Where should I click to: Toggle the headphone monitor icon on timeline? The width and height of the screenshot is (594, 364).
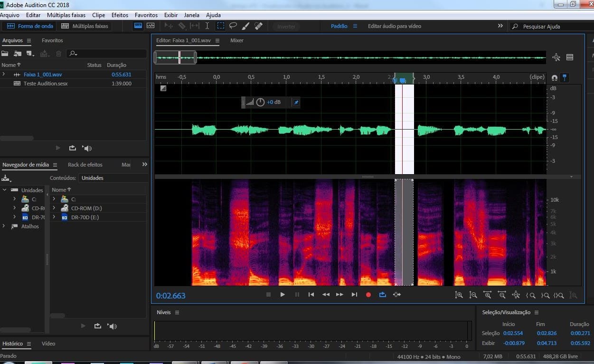pyautogui.click(x=554, y=77)
